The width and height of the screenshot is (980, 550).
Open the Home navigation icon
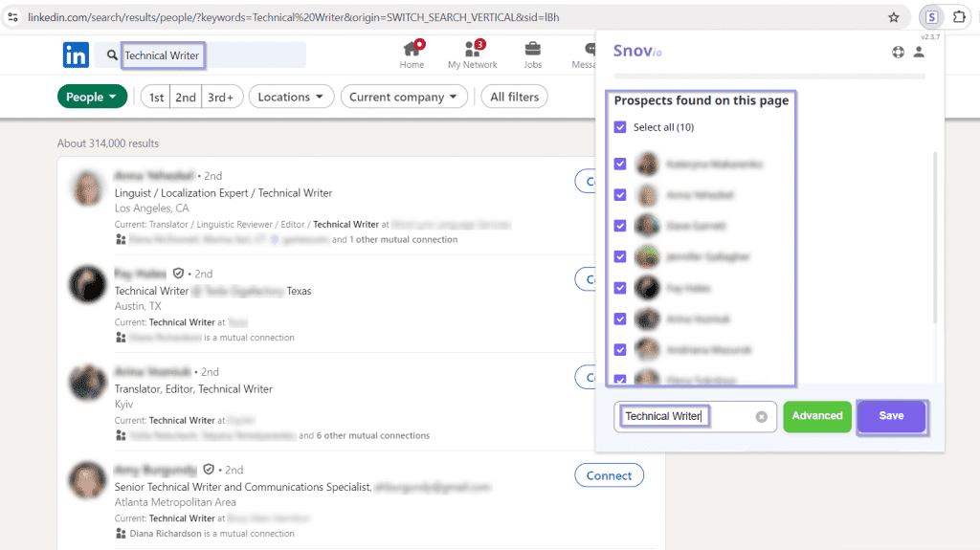pos(412,49)
